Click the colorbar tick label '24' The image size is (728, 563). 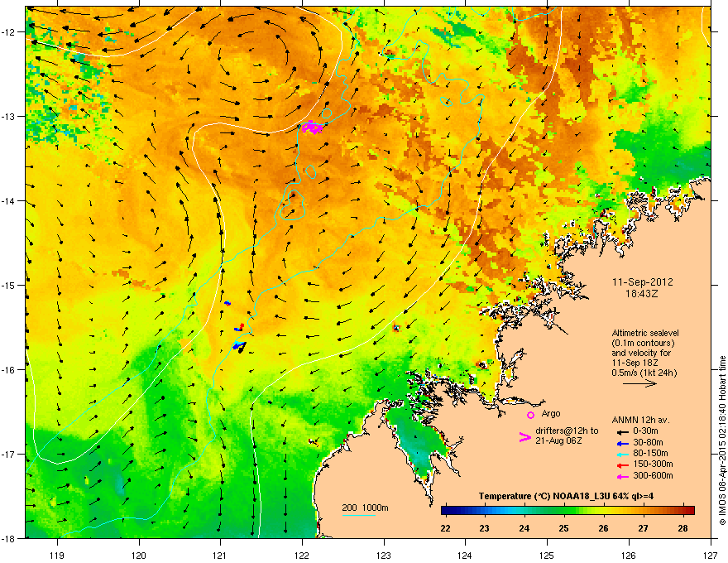pos(524,528)
